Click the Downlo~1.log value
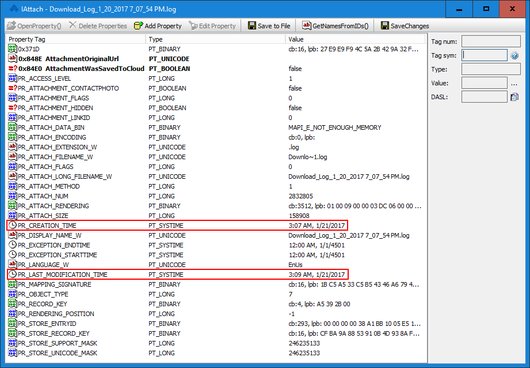The image size is (530, 368). [x=308, y=157]
